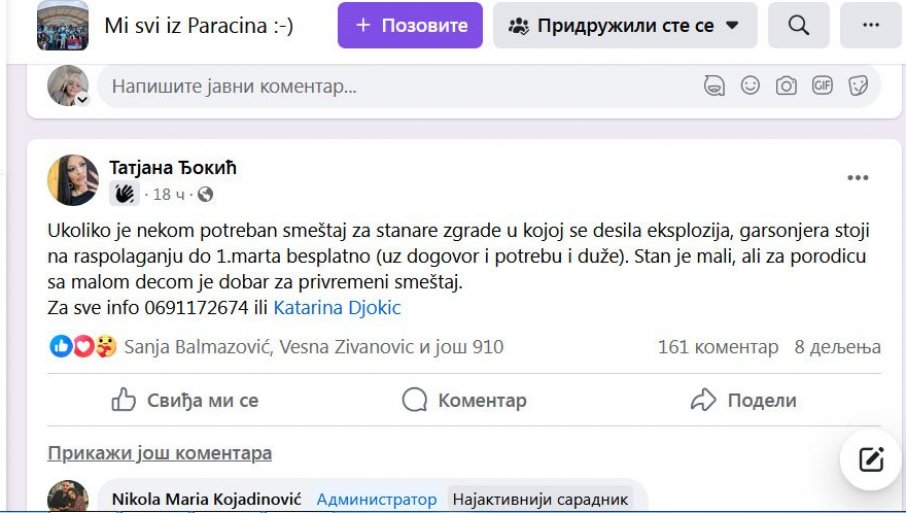Image resolution: width=906 pixels, height=513 pixels.
Task: Attach a photo via camera icon
Action: pyautogui.click(x=786, y=86)
